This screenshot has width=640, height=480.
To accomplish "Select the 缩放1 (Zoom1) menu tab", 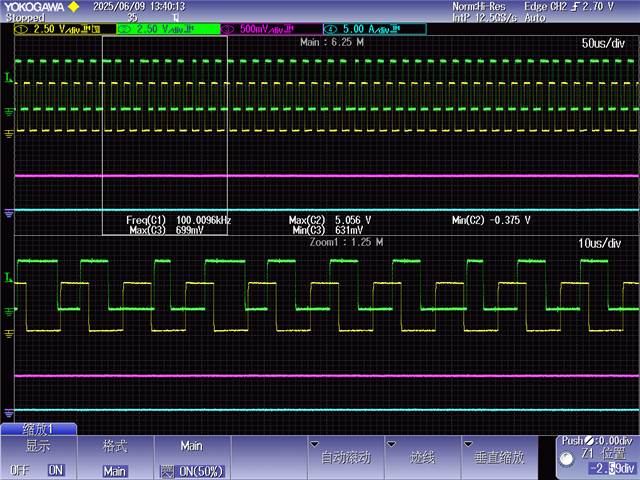I will 37,428.
